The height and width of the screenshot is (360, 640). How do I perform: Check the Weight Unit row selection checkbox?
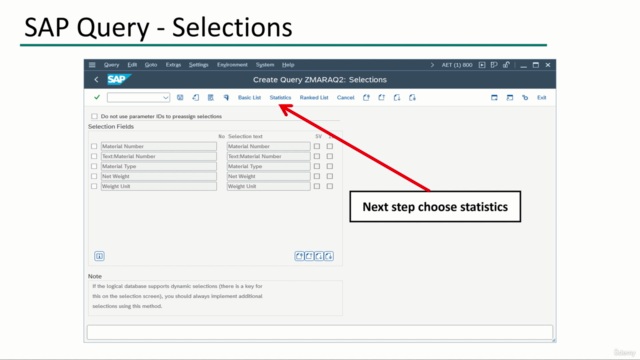[94, 186]
